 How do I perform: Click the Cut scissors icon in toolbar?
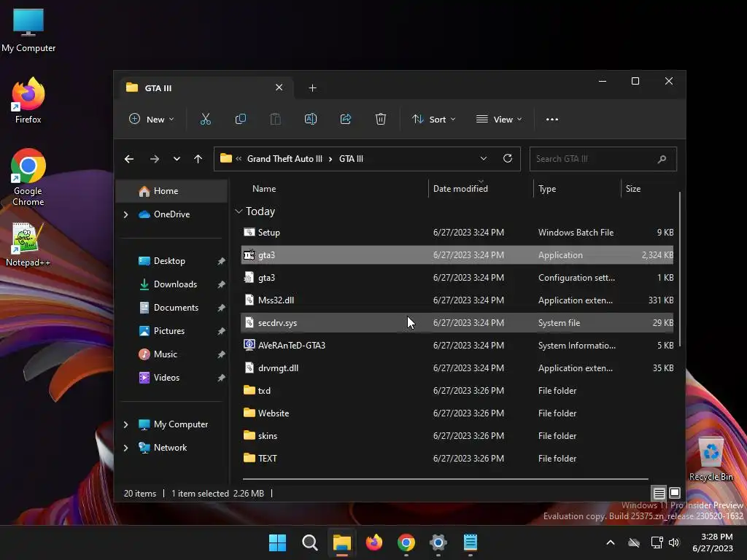pos(205,119)
